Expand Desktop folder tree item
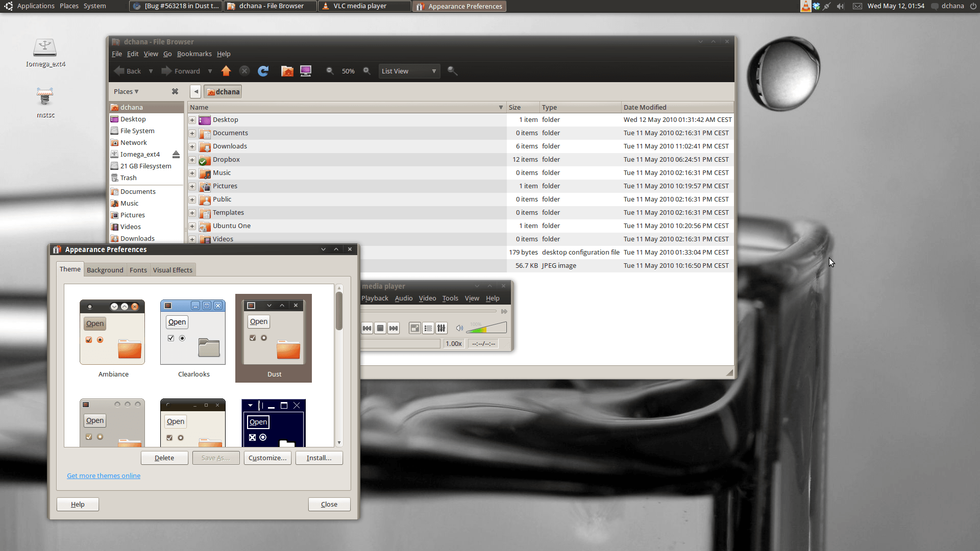 192,119
